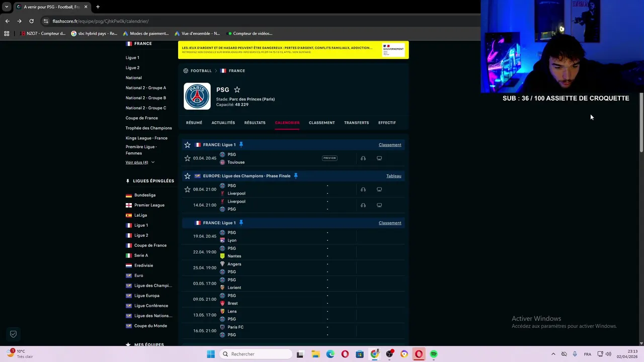Screen dimensions: 644x362
Task: Open File Explorer from the taskbar
Action: coord(315,354)
